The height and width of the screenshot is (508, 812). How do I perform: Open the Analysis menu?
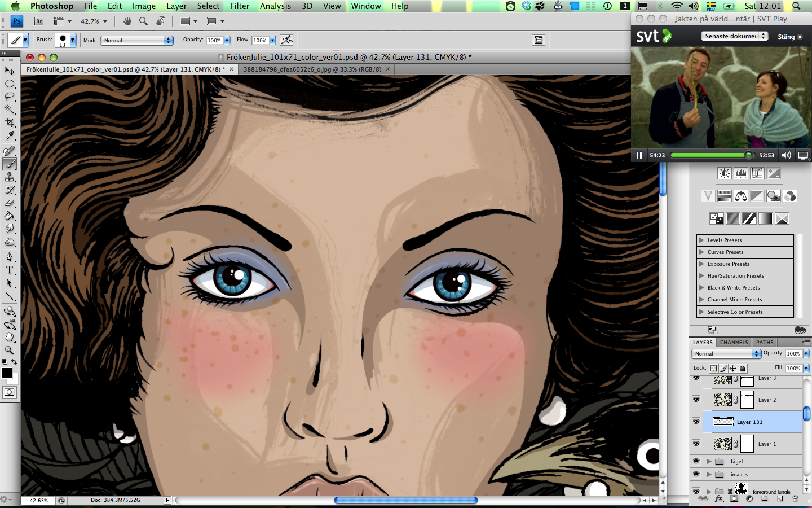pyautogui.click(x=275, y=6)
